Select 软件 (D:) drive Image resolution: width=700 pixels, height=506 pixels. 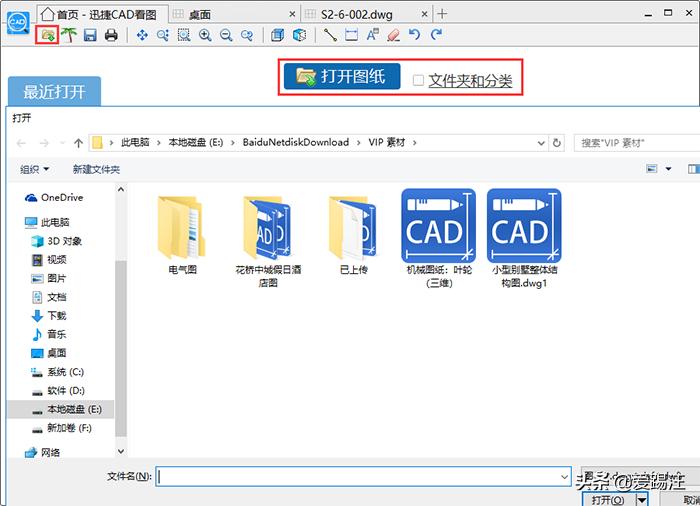[x=58, y=391]
